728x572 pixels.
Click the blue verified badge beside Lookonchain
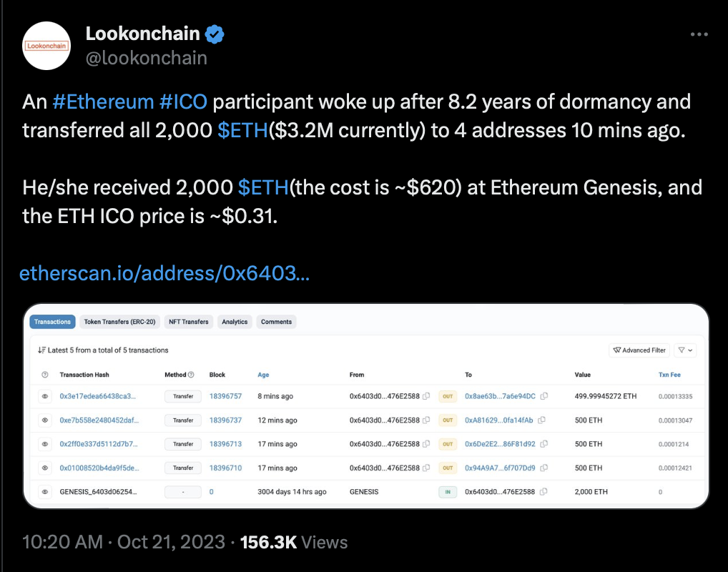[215, 34]
